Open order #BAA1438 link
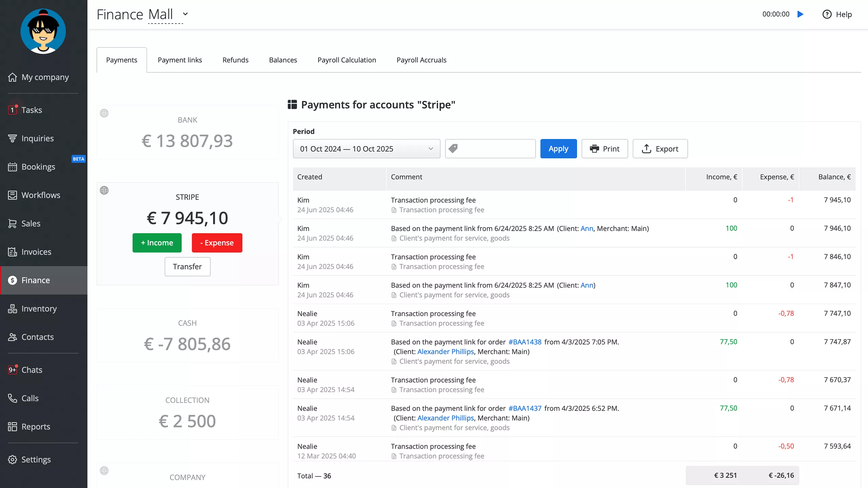This screenshot has width=868, height=488. (x=525, y=342)
